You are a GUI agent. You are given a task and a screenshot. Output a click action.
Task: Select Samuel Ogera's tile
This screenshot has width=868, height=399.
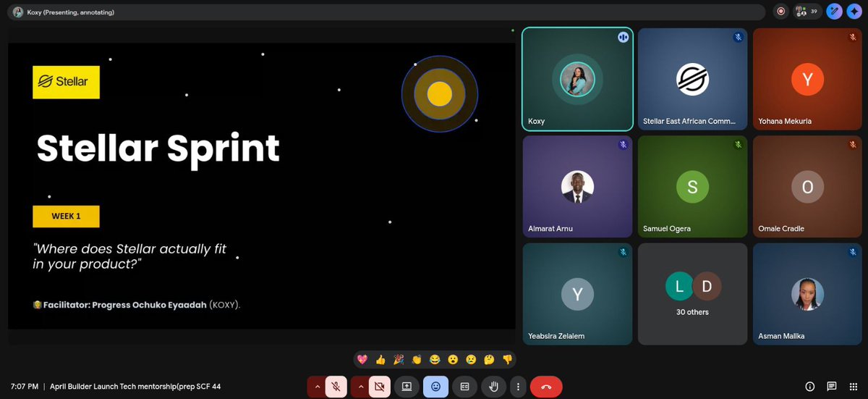click(692, 187)
